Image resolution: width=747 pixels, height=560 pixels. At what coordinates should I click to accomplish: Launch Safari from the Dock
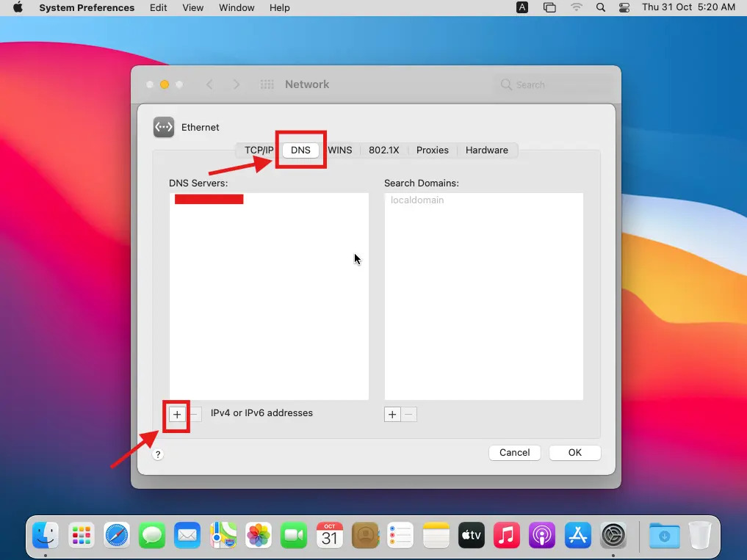coord(116,536)
